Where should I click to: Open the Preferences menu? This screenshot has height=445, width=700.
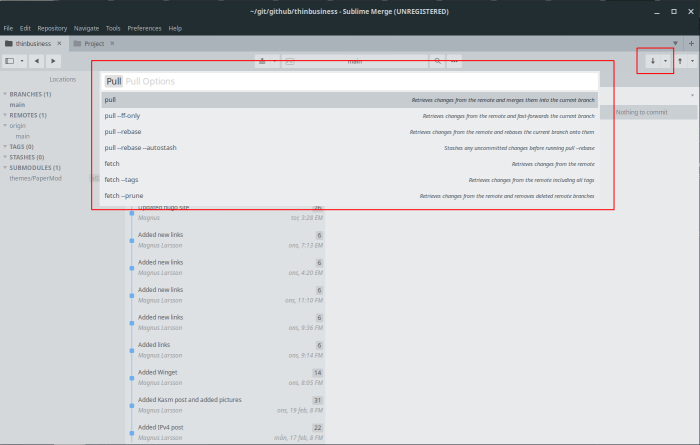point(144,28)
